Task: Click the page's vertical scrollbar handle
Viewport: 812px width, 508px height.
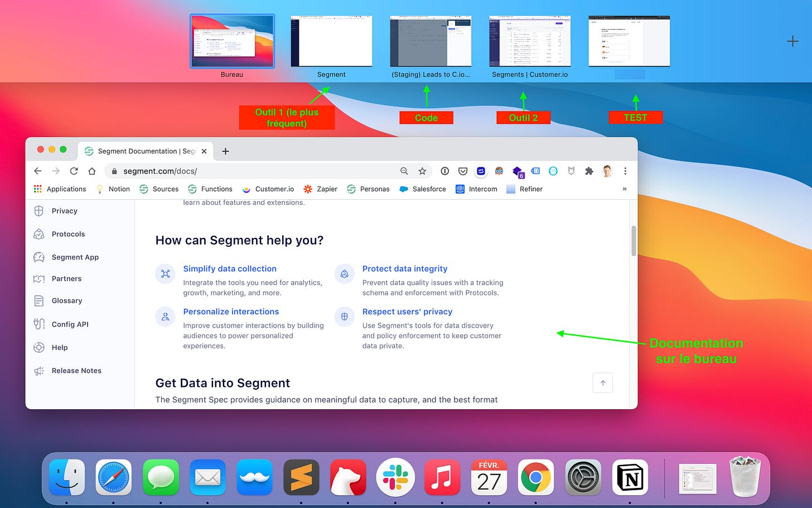Action: click(634, 241)
